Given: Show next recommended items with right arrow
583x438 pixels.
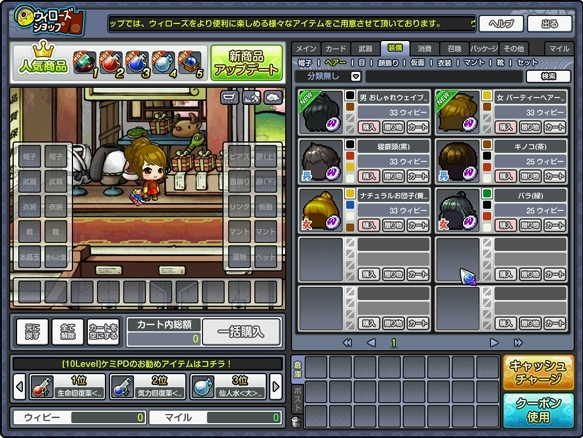Looking at the screenshot, I should coord(276,387).
